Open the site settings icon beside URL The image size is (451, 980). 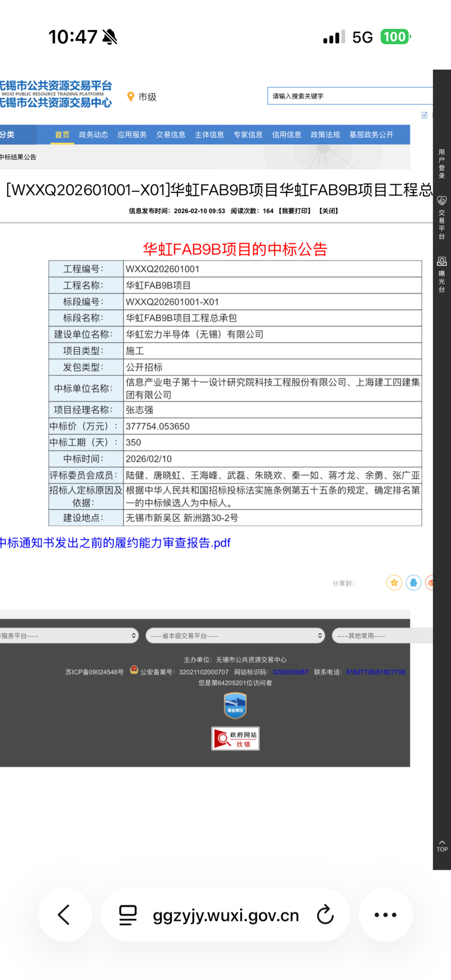click(x=128, y=915)
